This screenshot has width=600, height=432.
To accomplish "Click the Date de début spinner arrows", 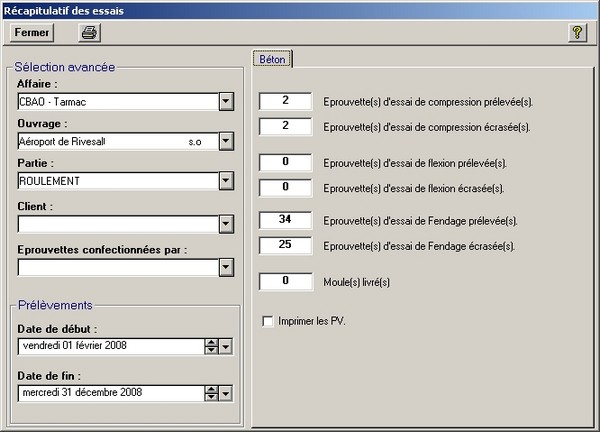I will tap(210, 346).
